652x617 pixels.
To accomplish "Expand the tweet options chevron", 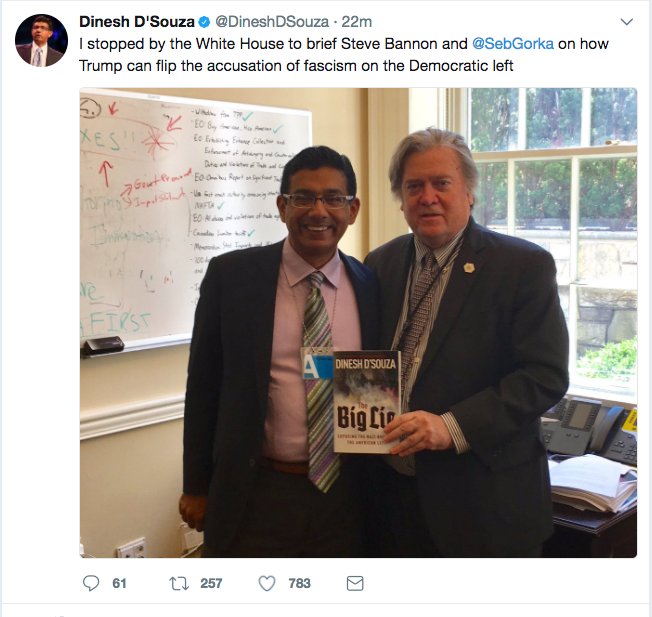I will (627, 22).
